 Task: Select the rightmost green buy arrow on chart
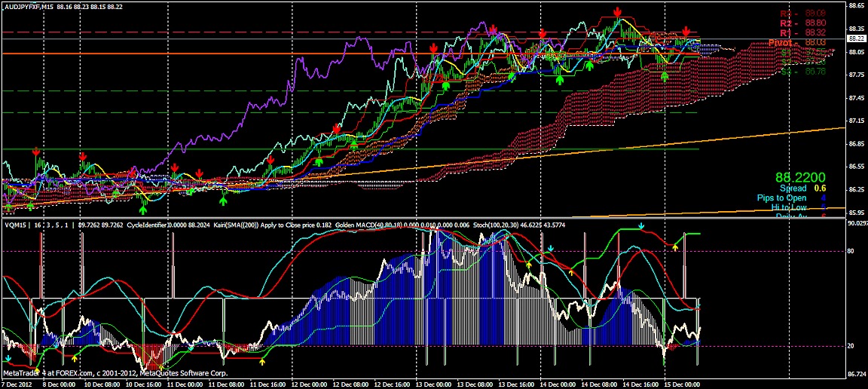[664, 75]
